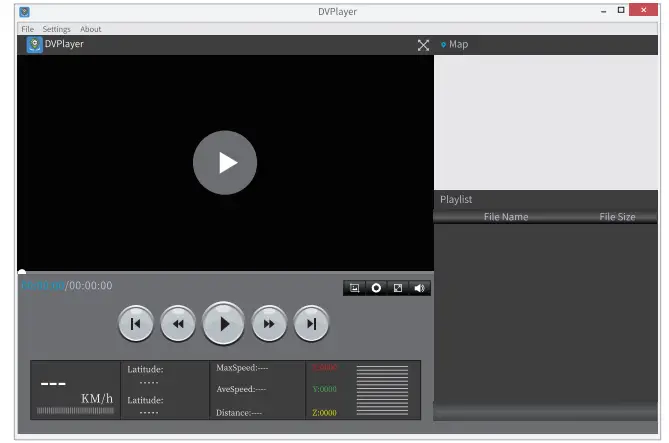Screen dimensions: 669x443
Task: Click the AveSpeed readout
Action: click(241, 389)
